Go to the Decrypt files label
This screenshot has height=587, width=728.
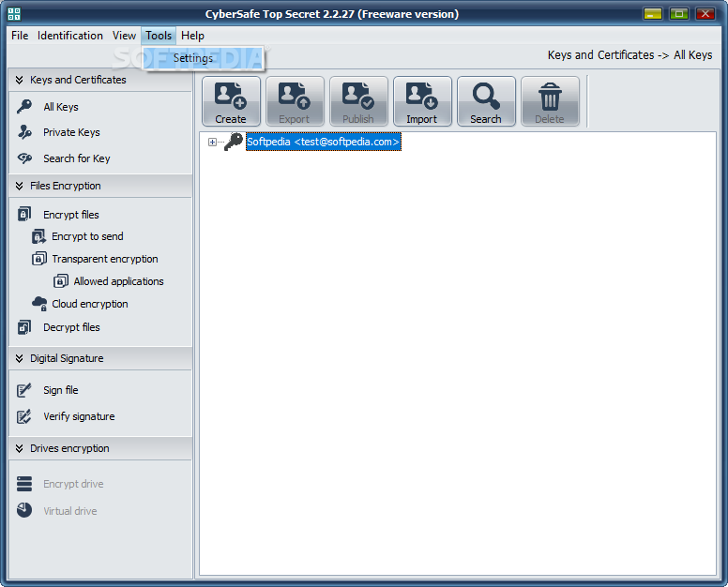tap(71, 327)
